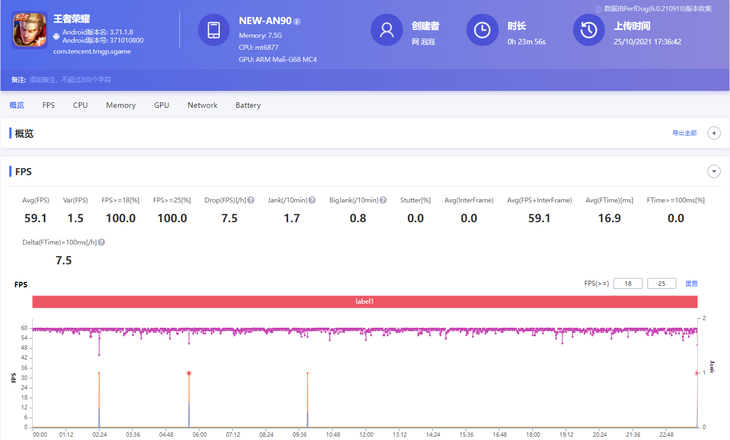Switch to the FPS tab
The height and width of the screenshot is (440, 730).
click(48, 105)
